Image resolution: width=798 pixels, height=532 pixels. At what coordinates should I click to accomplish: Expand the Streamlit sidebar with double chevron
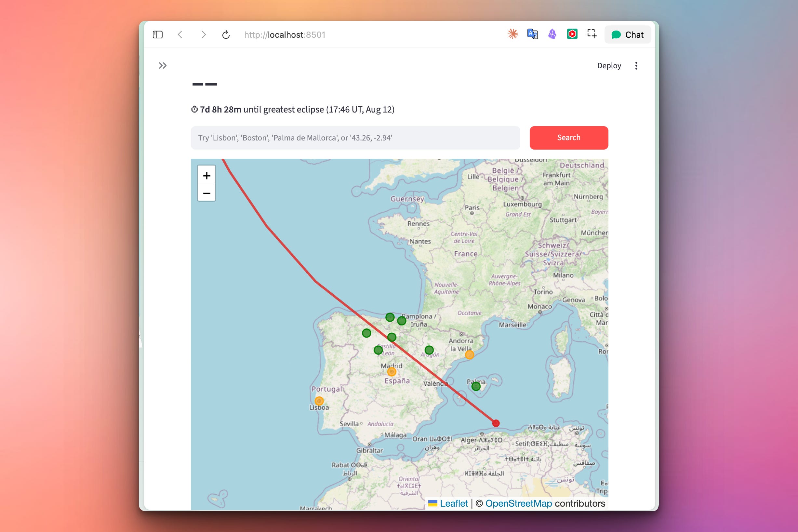click(163, 65)
